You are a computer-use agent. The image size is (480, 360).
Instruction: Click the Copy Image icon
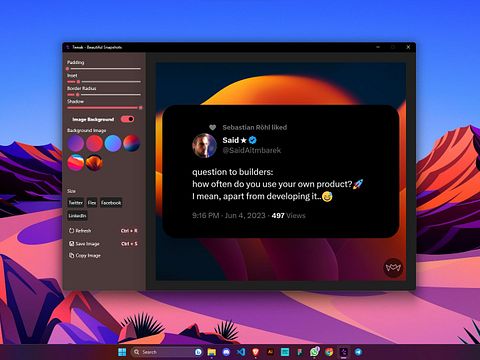click(x=71, y=255)
